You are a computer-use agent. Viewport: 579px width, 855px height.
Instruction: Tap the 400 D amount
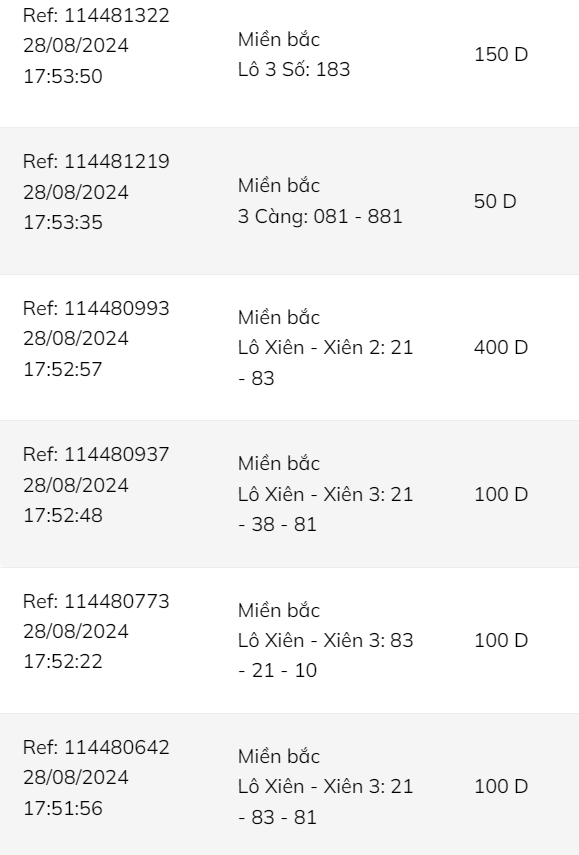tap(501, 347)
